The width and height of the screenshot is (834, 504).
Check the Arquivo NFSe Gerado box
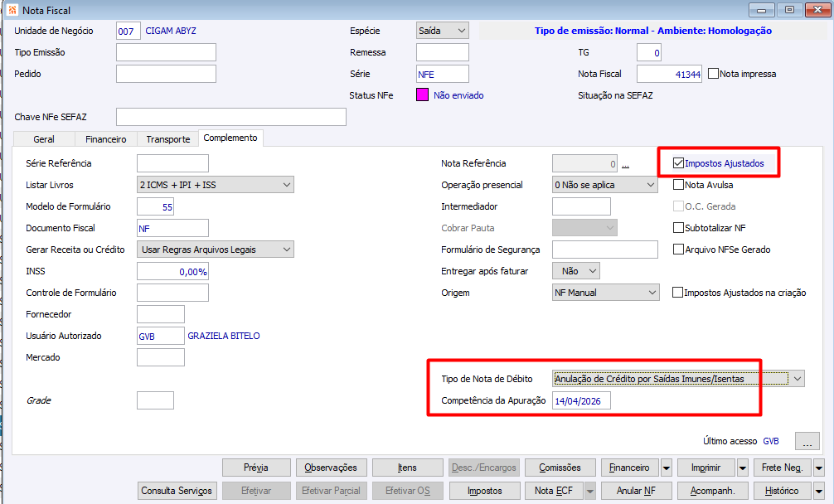click(x=678, y=250)
